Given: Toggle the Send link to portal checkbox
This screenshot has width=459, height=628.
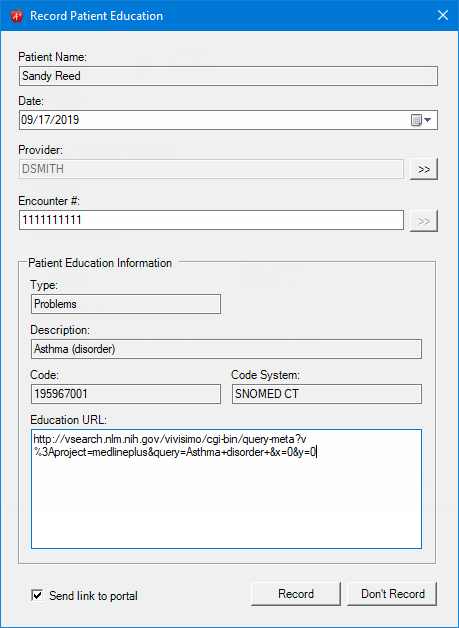Looking at the screenshot, I should tap(37, 595).
